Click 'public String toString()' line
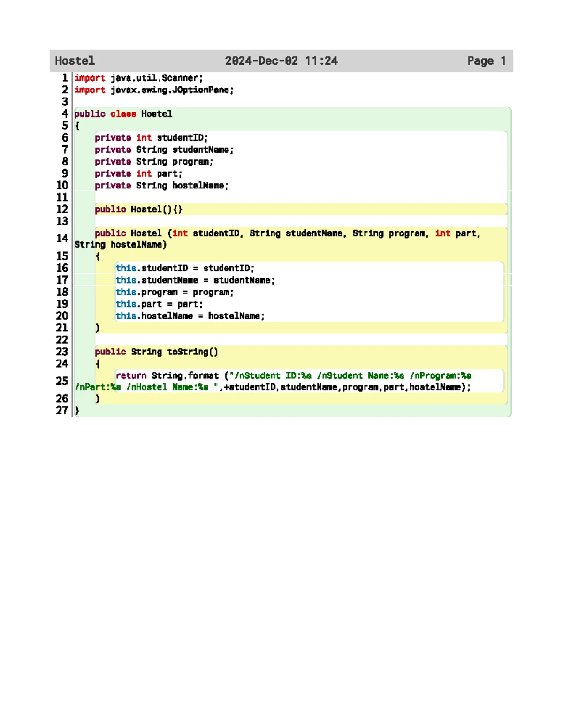 coord(156,352)
